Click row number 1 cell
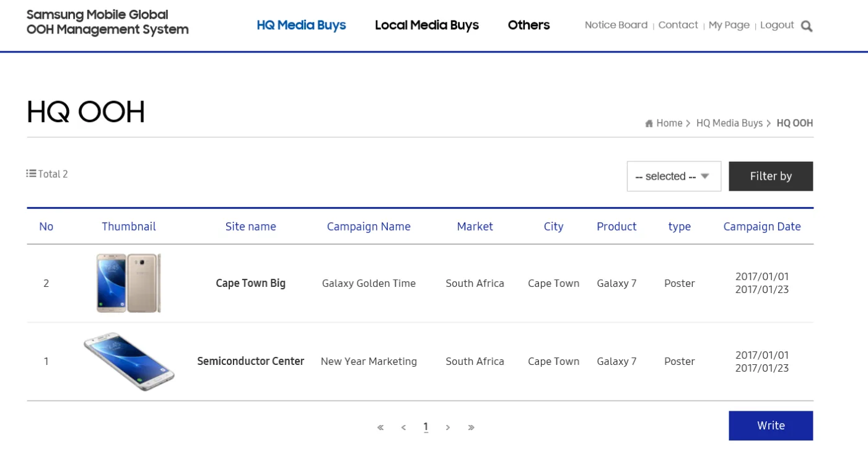Screen dimensions: 868x469 tap(46, 362)
